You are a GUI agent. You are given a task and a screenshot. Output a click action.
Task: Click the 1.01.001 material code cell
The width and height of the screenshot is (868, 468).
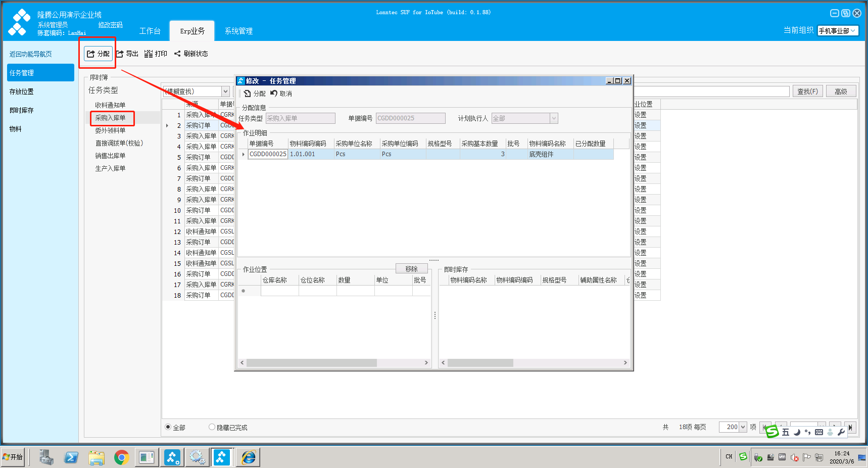coord(311,154)
